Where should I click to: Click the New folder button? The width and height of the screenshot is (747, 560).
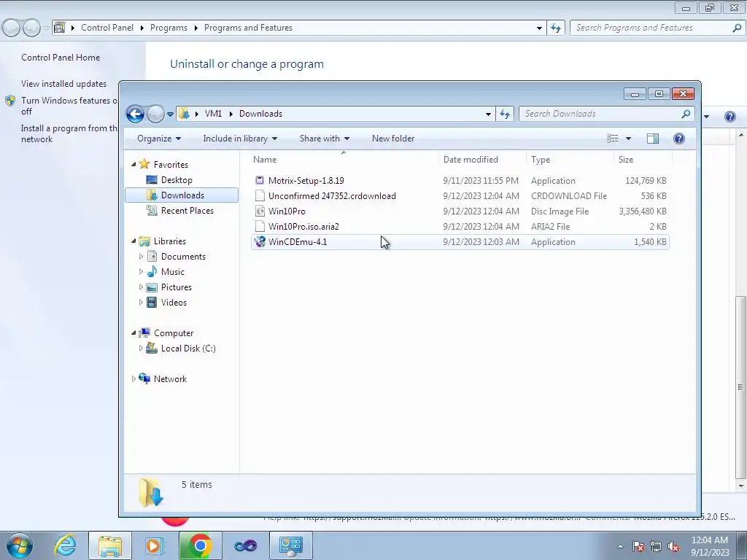(x=393, y=139)
